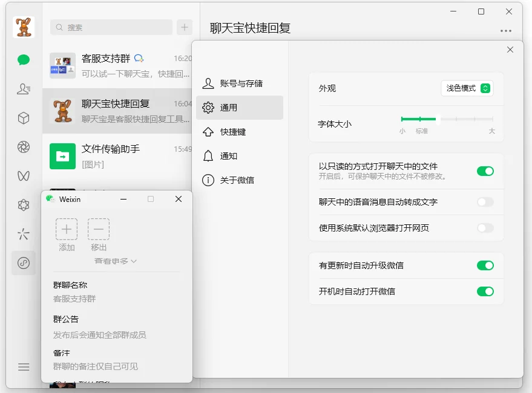The image size is (532, 393).
Task: Click the 搜索 input field
Action: [x=111, y=27]
